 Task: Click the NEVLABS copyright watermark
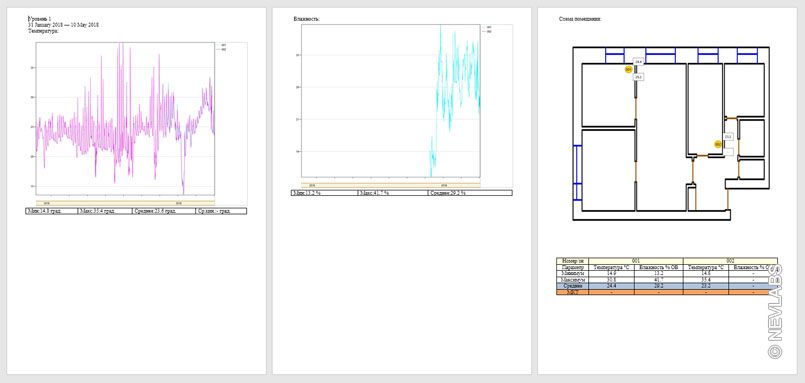tap(775, 311)
